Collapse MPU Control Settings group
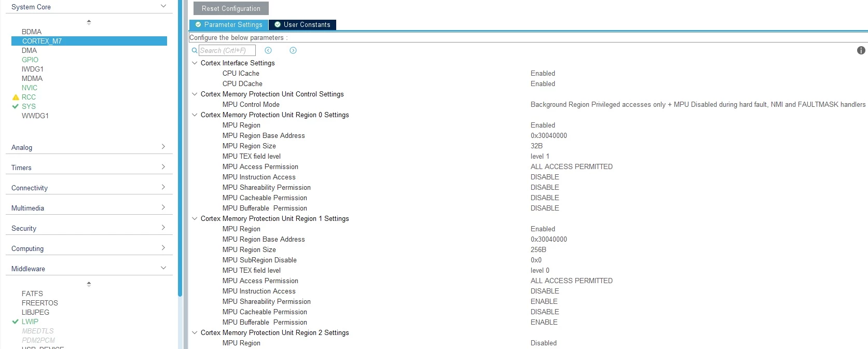This screenshot has height=349, width=868. [x=195, y=94]
